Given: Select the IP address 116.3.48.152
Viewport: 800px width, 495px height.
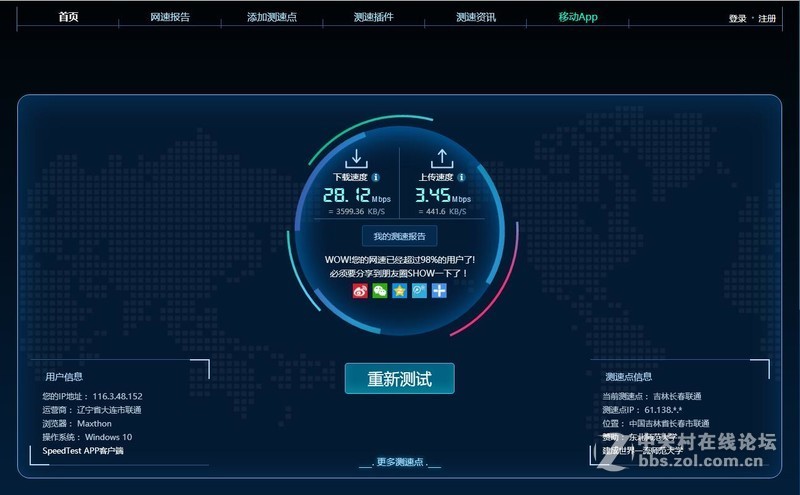Looking at the screenshot, I should pyautogui.click(x=117, y=396).
